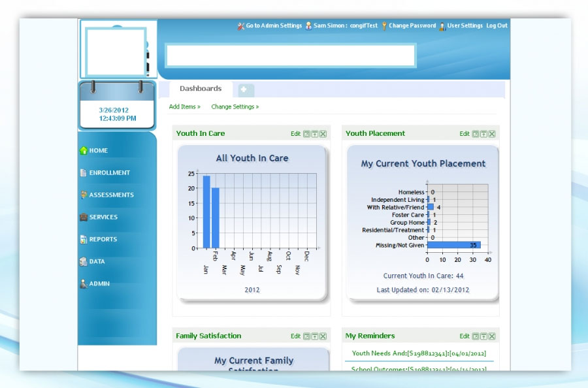Click the Sam Simon user avatar icon

(x=308, y=26)
